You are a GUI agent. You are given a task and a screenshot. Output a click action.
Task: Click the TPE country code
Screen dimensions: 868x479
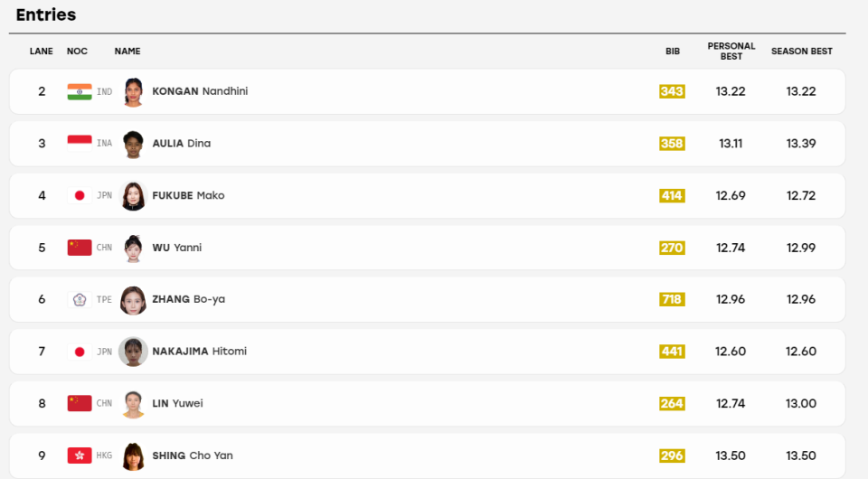104,299
